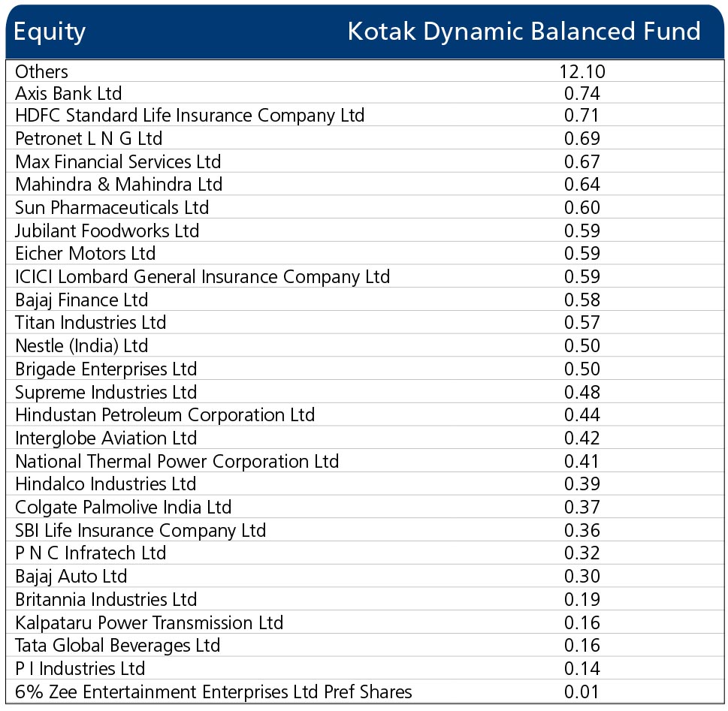728x711 pixels.
Task: Select the "0.69" value for Petronet
Action: [582, 138]
